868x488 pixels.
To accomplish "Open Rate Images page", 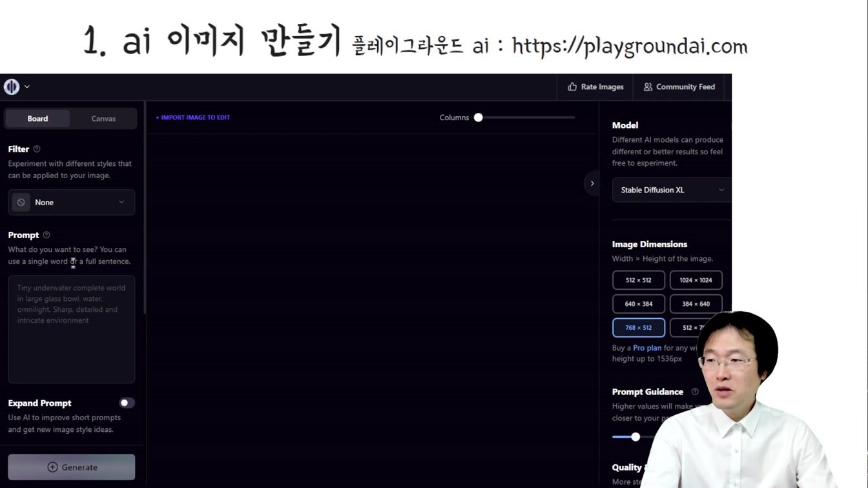I will pos(595,86).
